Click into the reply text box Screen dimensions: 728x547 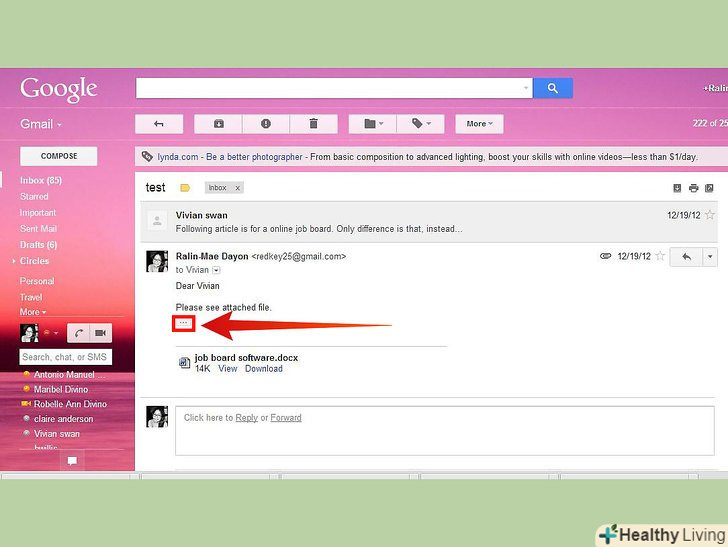(445, 431)
